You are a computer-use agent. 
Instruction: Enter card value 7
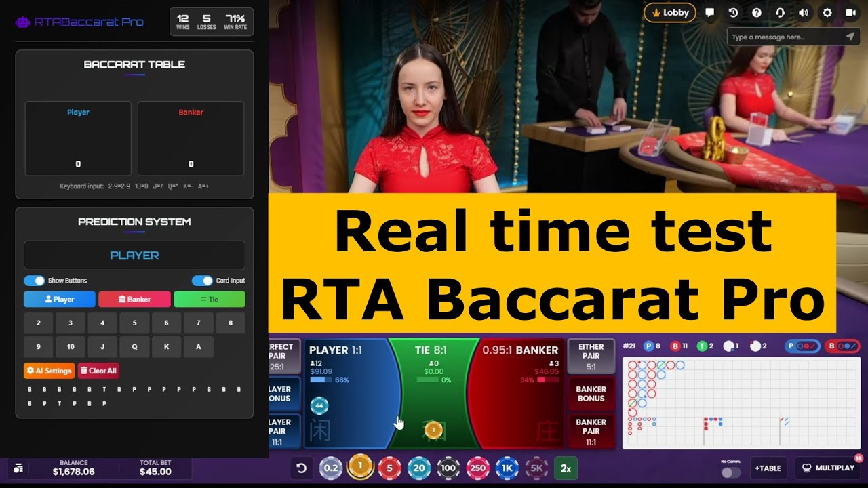pos(199,323)
